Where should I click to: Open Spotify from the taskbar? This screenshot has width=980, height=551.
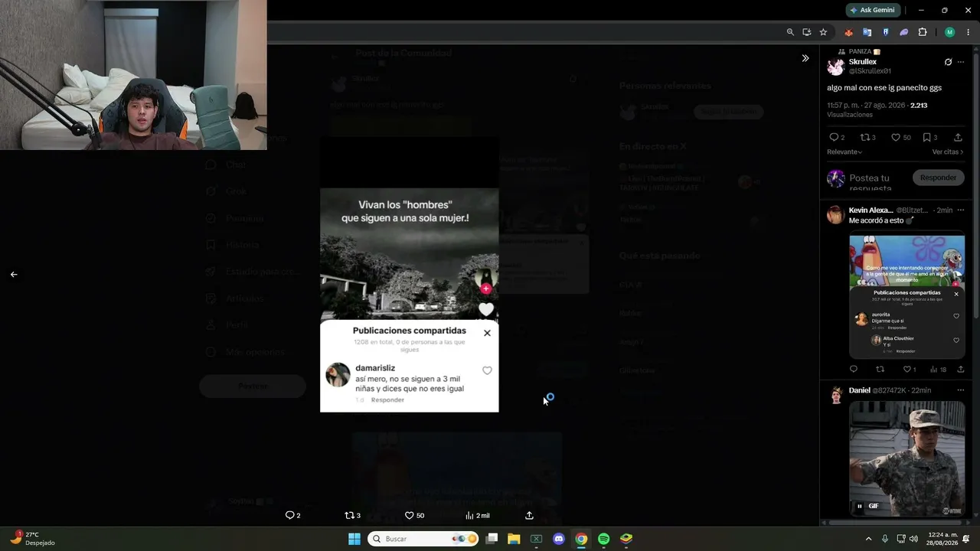[603, 539]
